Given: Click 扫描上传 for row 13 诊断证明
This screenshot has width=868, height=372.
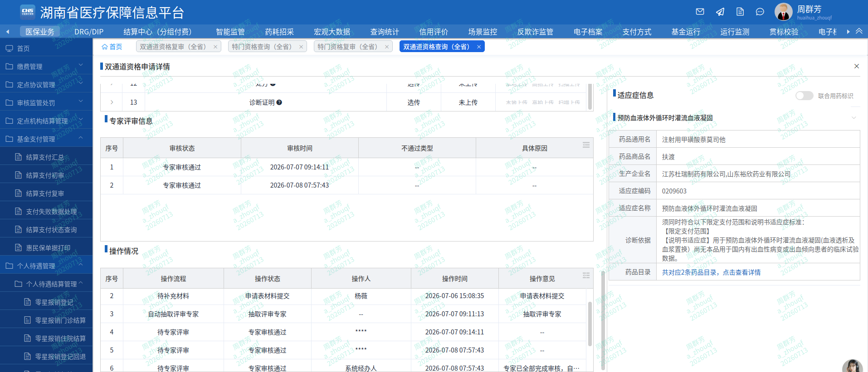Looking at the screenshot, I should click(x=569, y=103).
